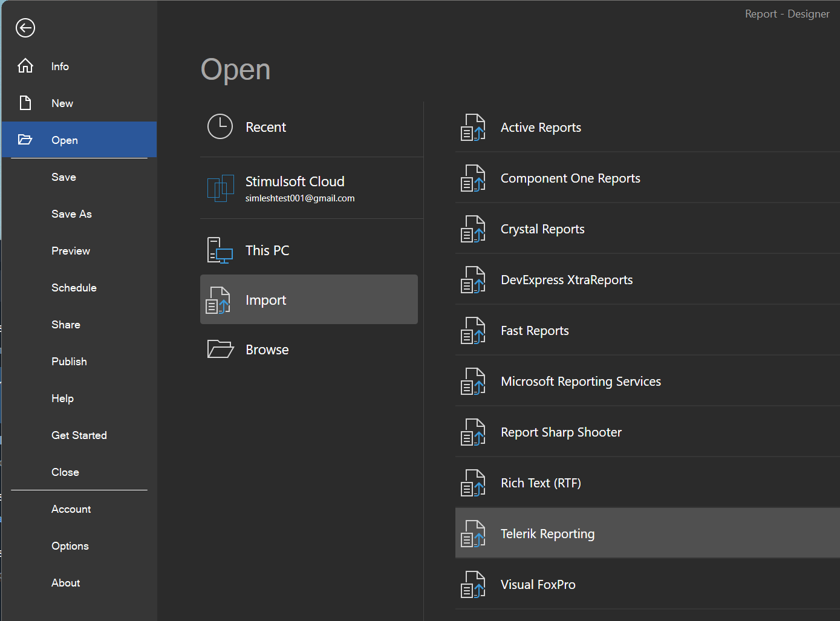Click the Rich Text (RTF) import icon
840x621 pixels.
(474, 483)
